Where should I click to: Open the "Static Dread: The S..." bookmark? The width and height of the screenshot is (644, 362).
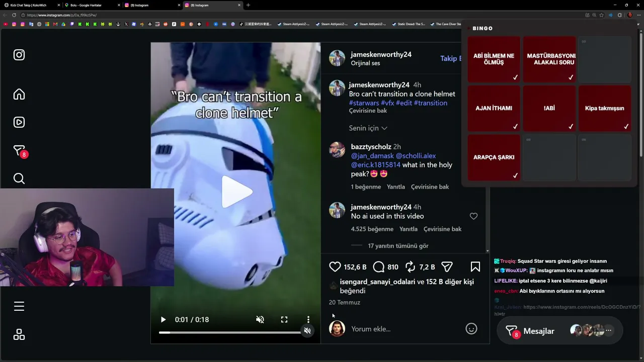pos(408,24)
